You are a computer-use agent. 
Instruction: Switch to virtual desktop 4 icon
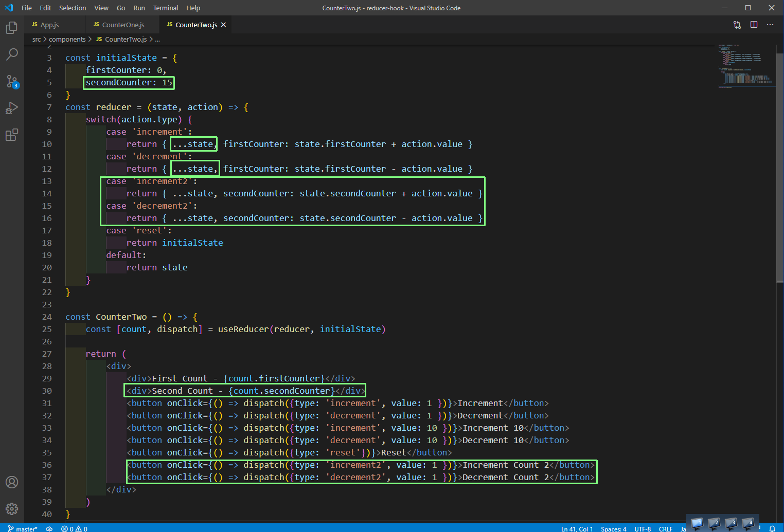(749, 523)
